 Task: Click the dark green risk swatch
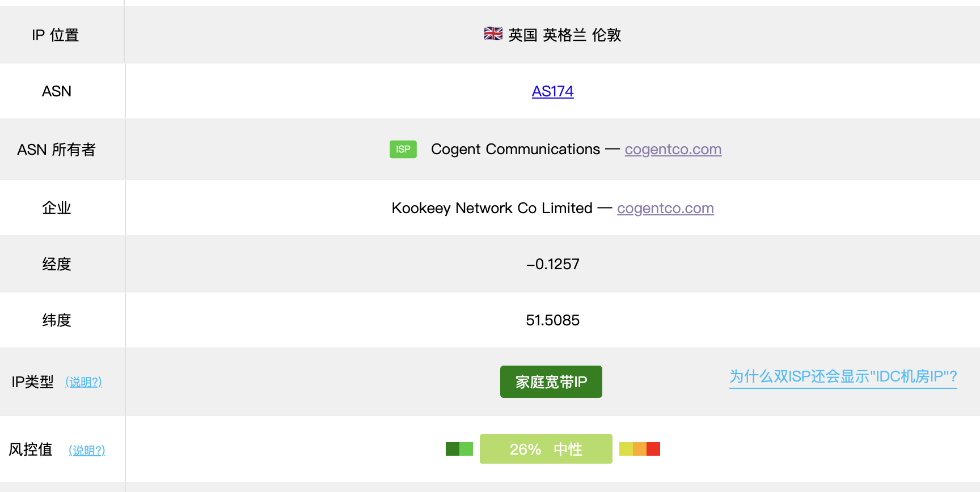453,449
